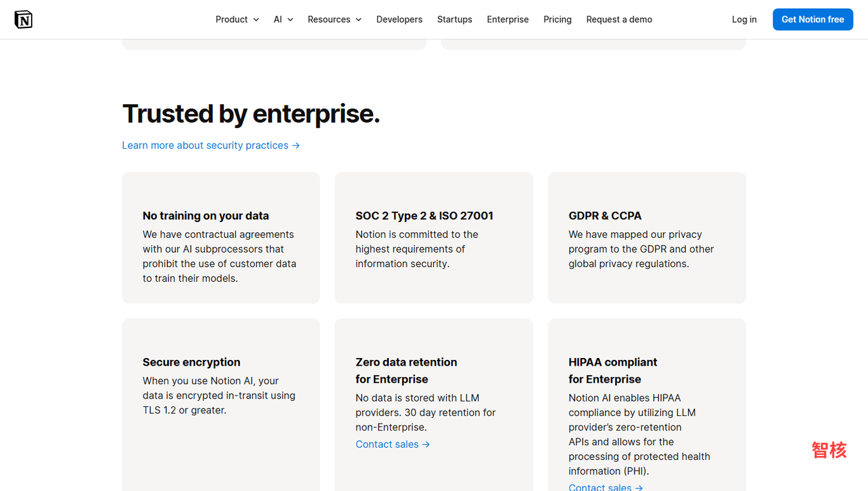Open Learn more about security practices link
The image size is (868, 491).
click(211, 146)
